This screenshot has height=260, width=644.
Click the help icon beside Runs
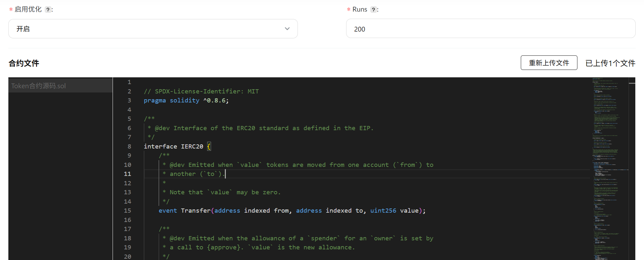click(x=373, y=10)
